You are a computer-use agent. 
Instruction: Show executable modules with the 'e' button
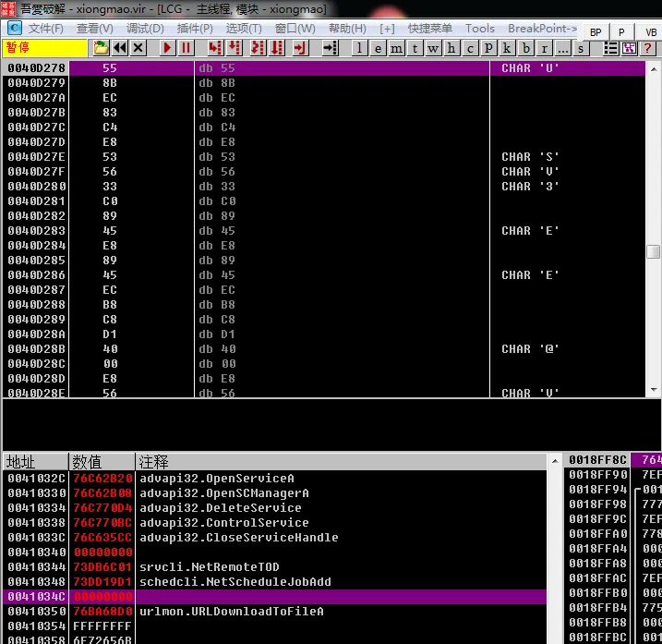click(x=379, y=48)
